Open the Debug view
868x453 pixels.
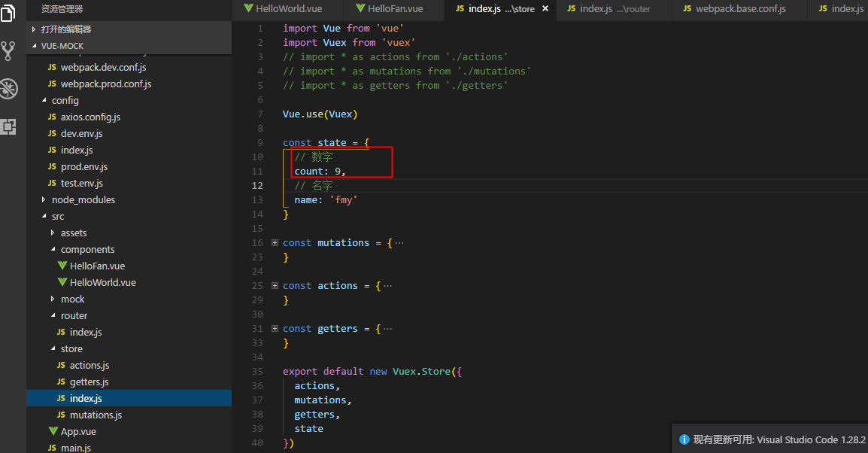click(8, 89)
